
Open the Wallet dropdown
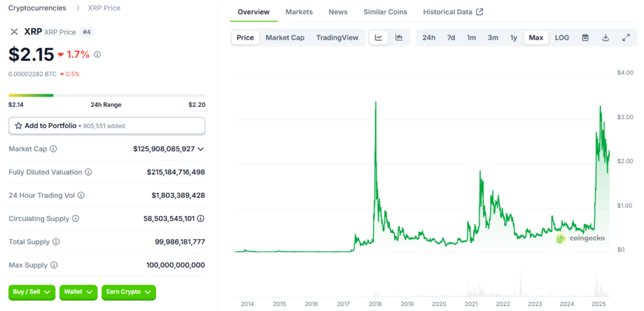(x=79, y=292)
